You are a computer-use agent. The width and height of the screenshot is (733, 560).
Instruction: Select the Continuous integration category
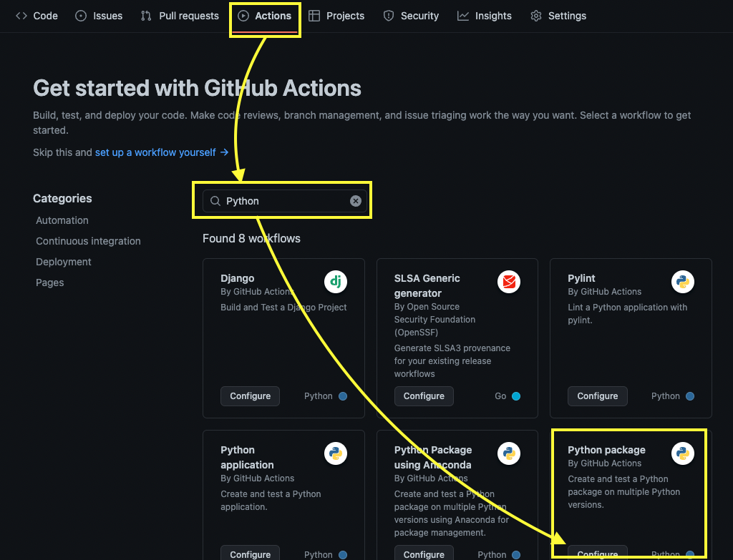coord(88,241)
